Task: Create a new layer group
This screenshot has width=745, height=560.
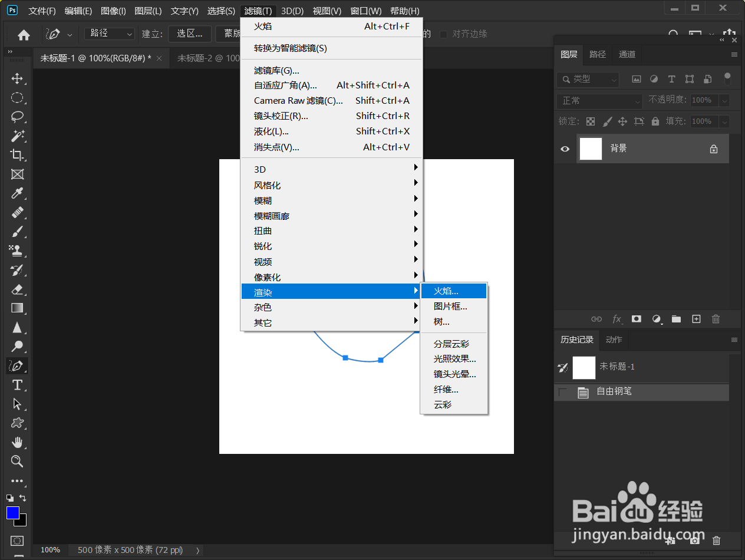Action: coord(676,319)
